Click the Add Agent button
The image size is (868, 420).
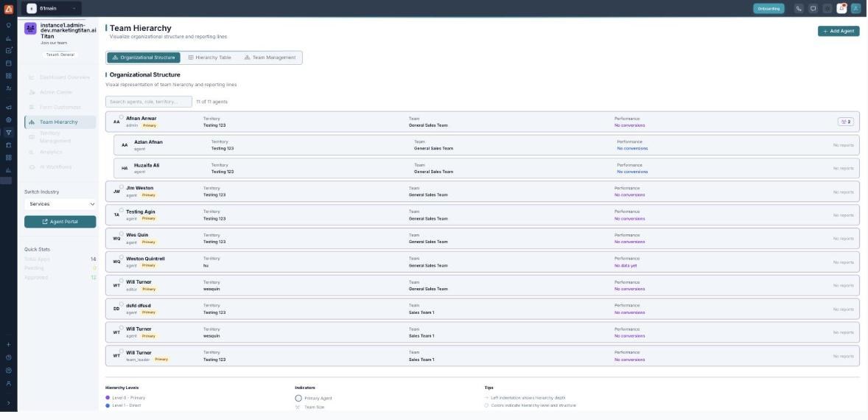coord(839,31)
